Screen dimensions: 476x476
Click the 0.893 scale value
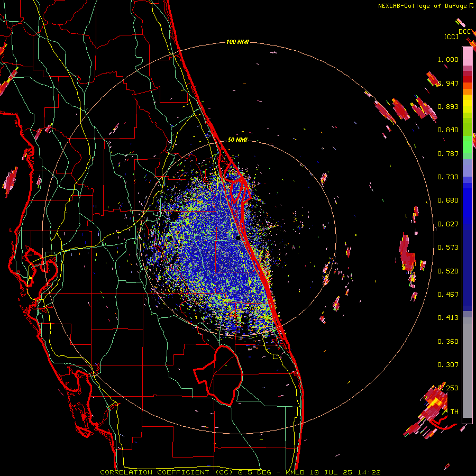point(448,106)
